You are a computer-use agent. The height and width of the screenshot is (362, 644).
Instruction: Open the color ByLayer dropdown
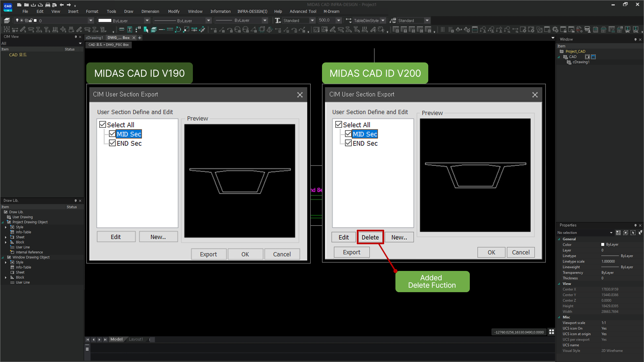(x=147, y=20)
